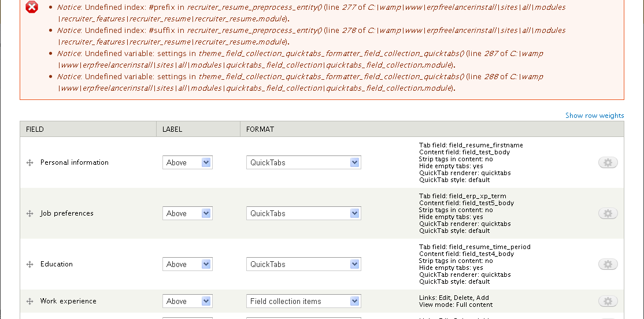Open Personal information QuickTabs format dropdown
The height and width of the screenshot is (319, 644).
pos(304,163)
